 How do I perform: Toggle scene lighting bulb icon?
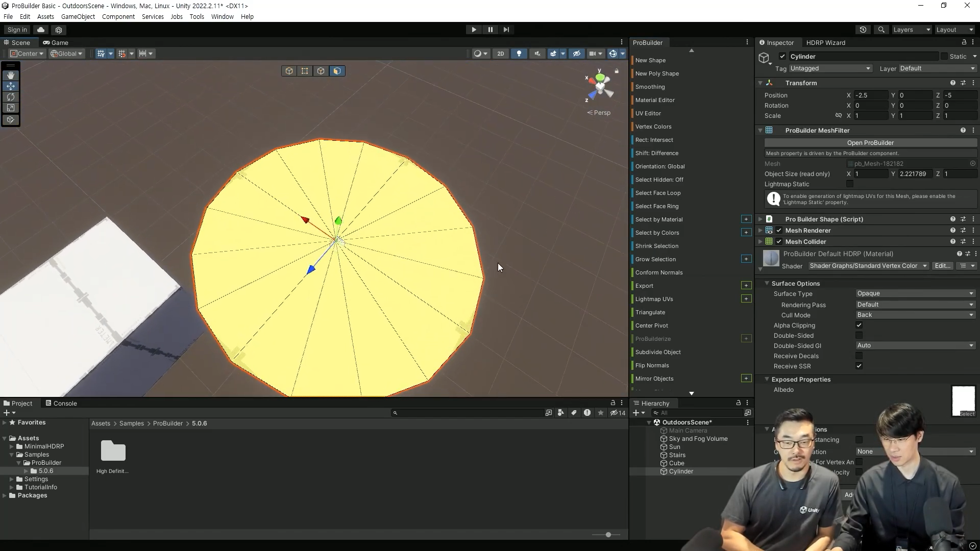(519, 54)
